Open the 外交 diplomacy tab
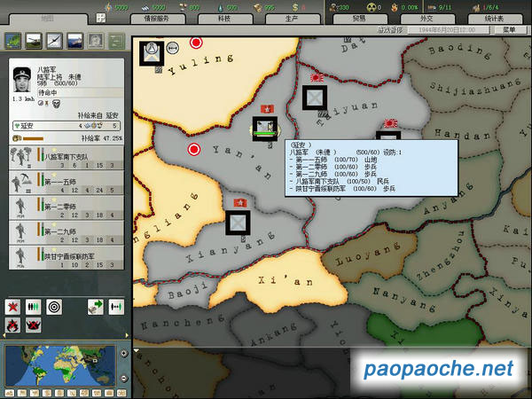The height and width of the screenshot is (399, 532). [426, 19]
